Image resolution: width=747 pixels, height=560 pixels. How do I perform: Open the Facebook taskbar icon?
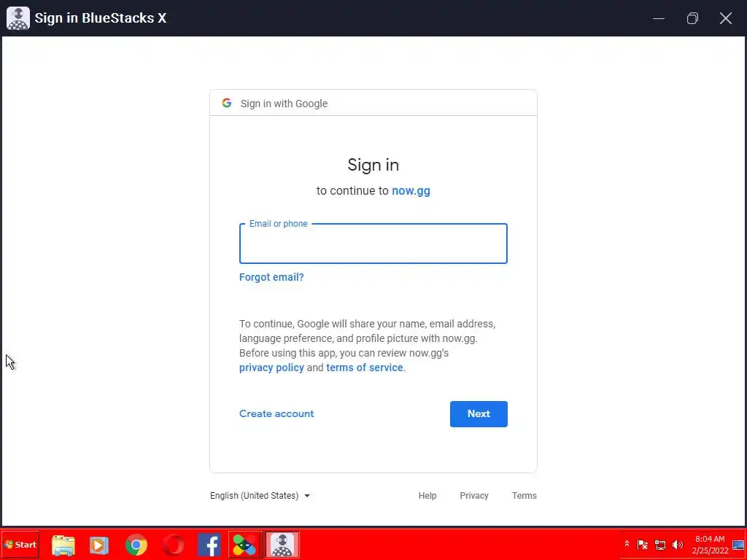[209, 545]
